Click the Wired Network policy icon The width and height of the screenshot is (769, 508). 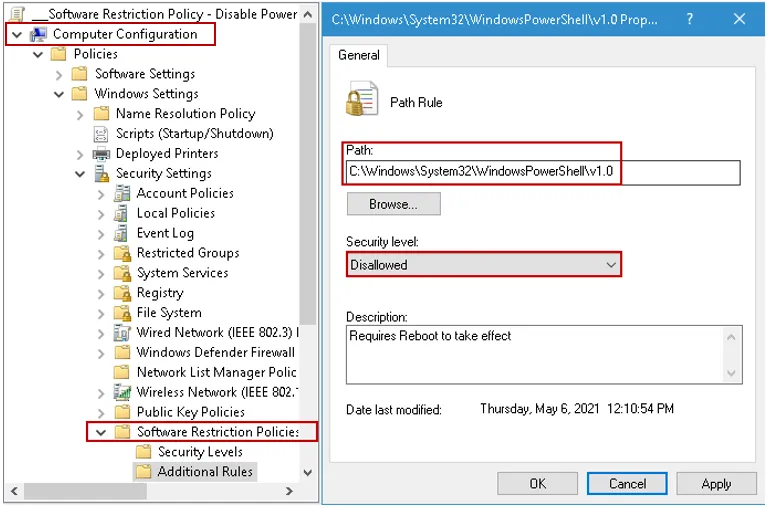(x=121, y=333)
